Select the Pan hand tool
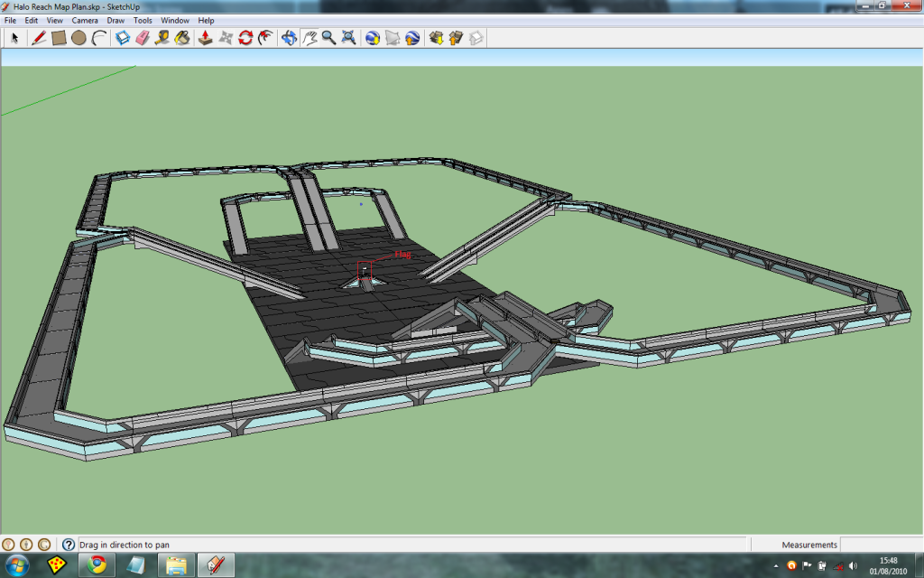The image size is (924, 578). point(310,38)
